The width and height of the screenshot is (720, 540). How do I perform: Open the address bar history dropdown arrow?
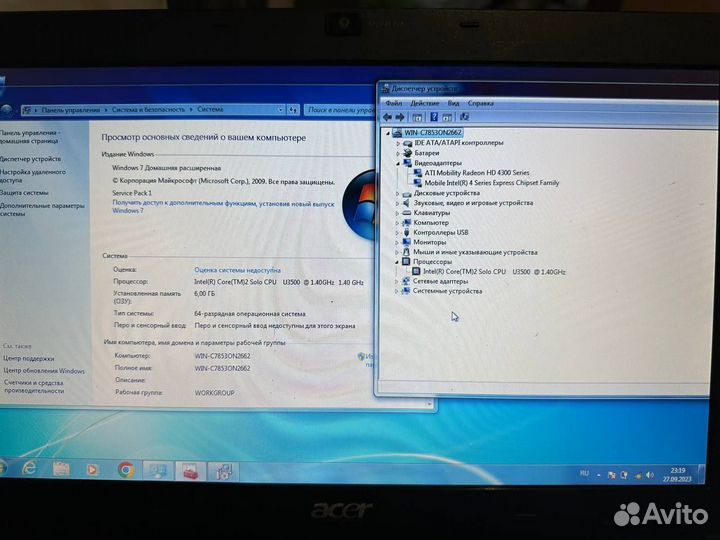tap(281, 110)
